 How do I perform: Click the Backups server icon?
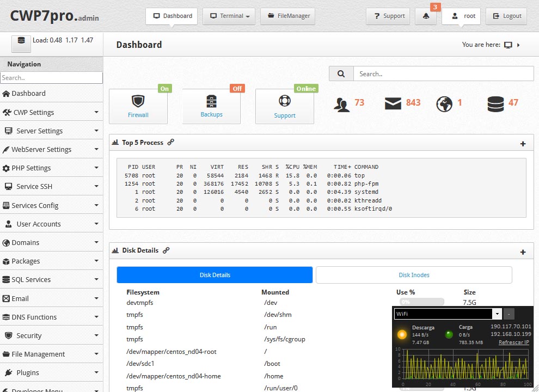pyautogui.click(x=211, y=101)
